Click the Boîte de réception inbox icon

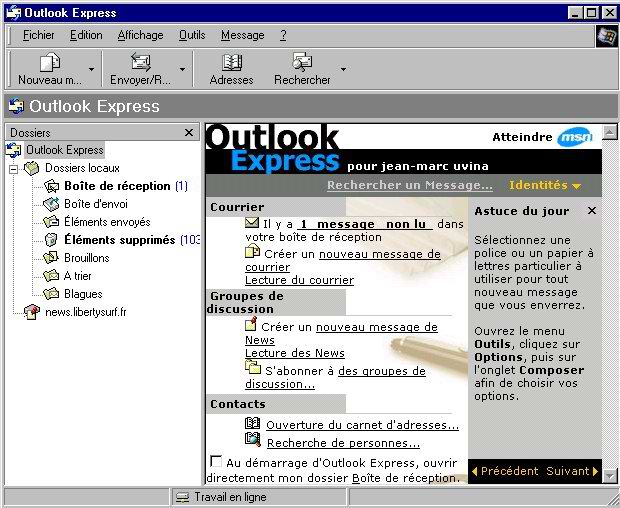point(51,186)
